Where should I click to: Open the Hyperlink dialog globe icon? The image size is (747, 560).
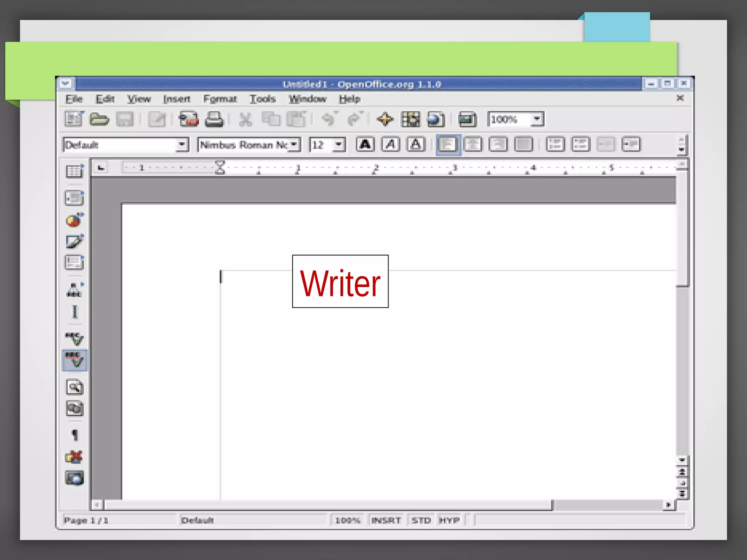tap(436, 119)
